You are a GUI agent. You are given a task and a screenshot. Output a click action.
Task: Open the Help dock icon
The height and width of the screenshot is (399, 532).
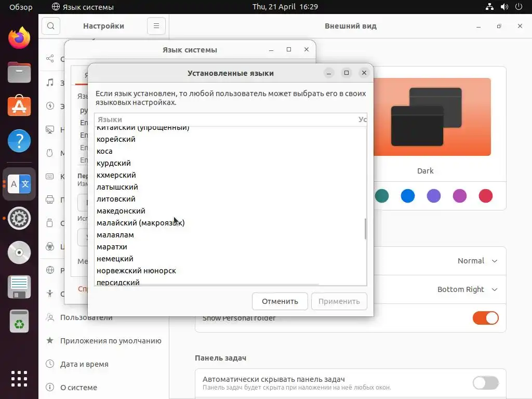pos(19,141)
